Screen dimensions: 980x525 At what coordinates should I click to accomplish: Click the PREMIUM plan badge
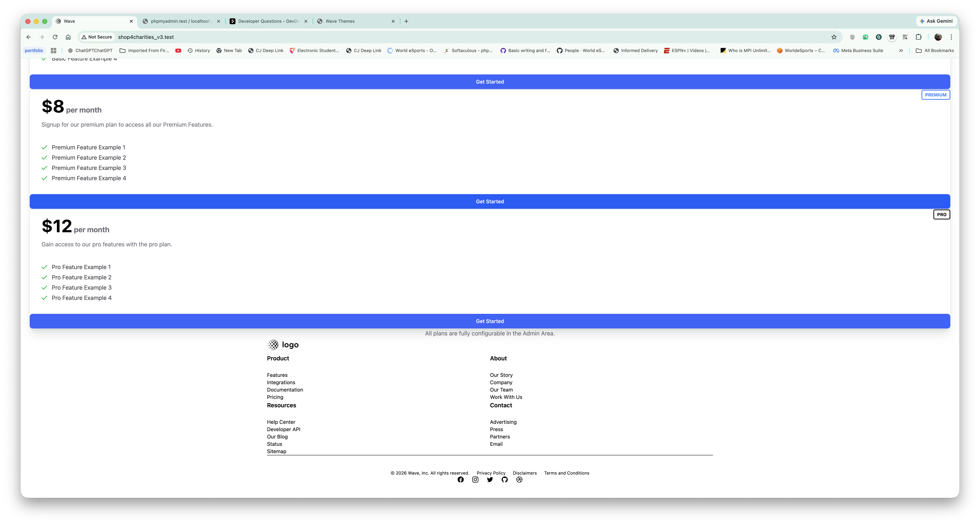tap(935, 95)
